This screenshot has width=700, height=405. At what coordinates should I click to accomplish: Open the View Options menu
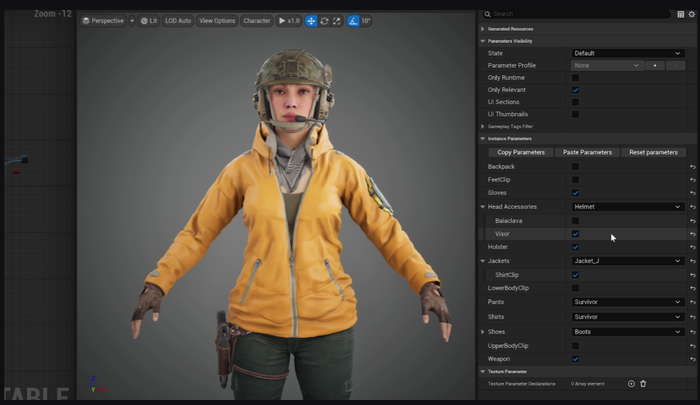tap(217, 20)
